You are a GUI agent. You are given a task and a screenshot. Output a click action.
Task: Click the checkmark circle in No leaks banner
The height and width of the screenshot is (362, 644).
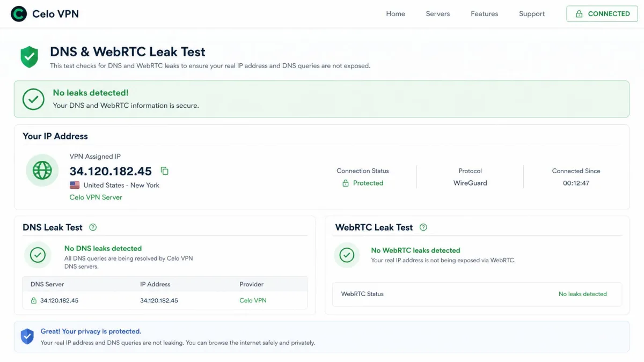coord(33,99)
